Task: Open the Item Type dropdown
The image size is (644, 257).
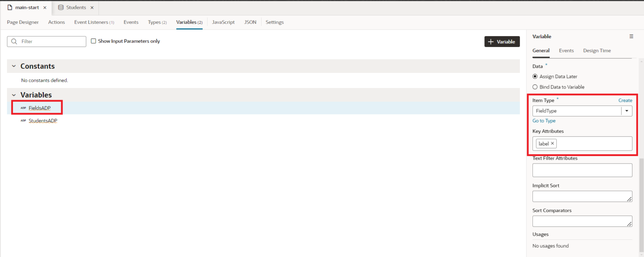Action: click(626, 111)
